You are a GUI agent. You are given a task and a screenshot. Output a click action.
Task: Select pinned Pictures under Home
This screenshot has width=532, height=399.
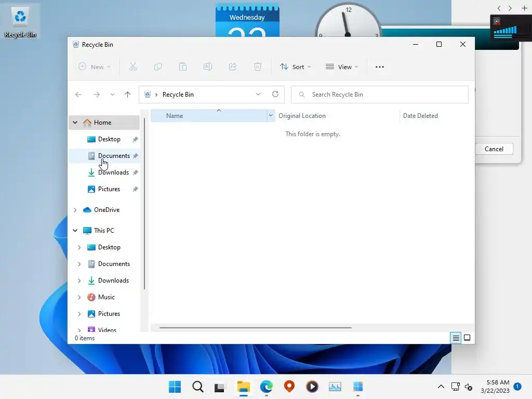click(x=104, y=189)
